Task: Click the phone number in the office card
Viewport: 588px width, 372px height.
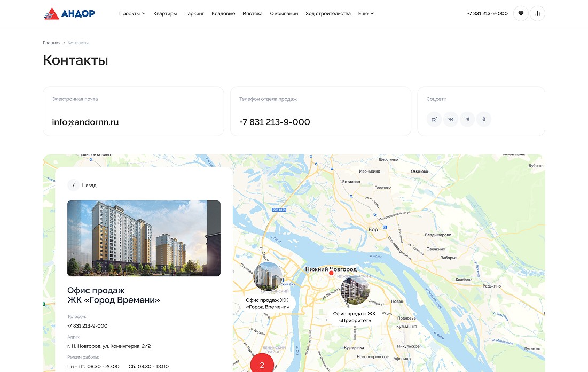Action: pyautogui.click(x=88, y=326)
